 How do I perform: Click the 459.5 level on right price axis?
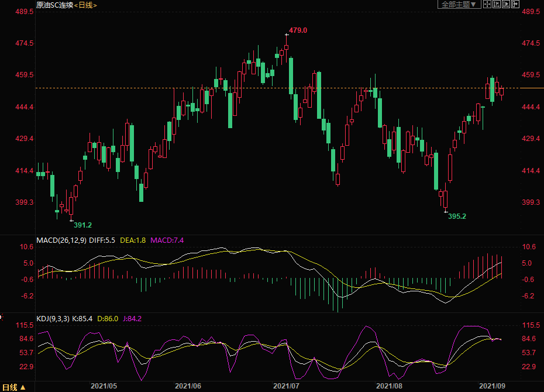click(530, 75)
